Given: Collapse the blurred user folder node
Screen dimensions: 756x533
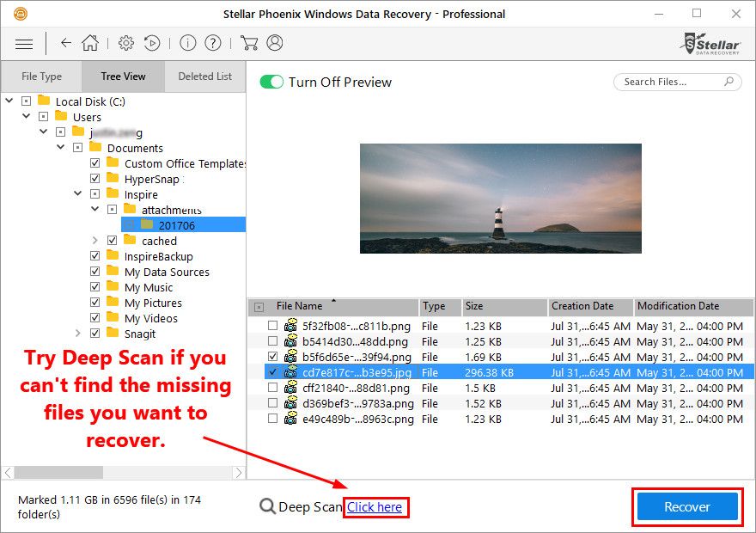Looking at the screenshot, I should tap(44, 132).
